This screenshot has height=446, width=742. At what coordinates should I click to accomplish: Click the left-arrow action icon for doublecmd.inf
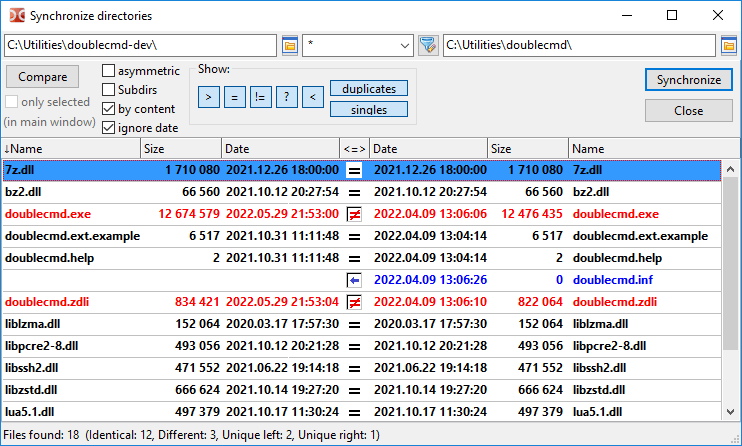pos(354,280)
